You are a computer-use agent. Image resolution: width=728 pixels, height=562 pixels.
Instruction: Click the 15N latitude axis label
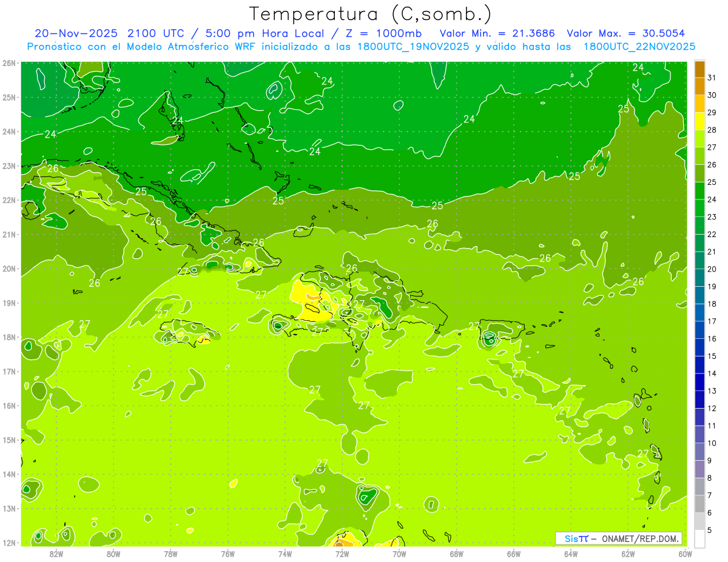9,440
